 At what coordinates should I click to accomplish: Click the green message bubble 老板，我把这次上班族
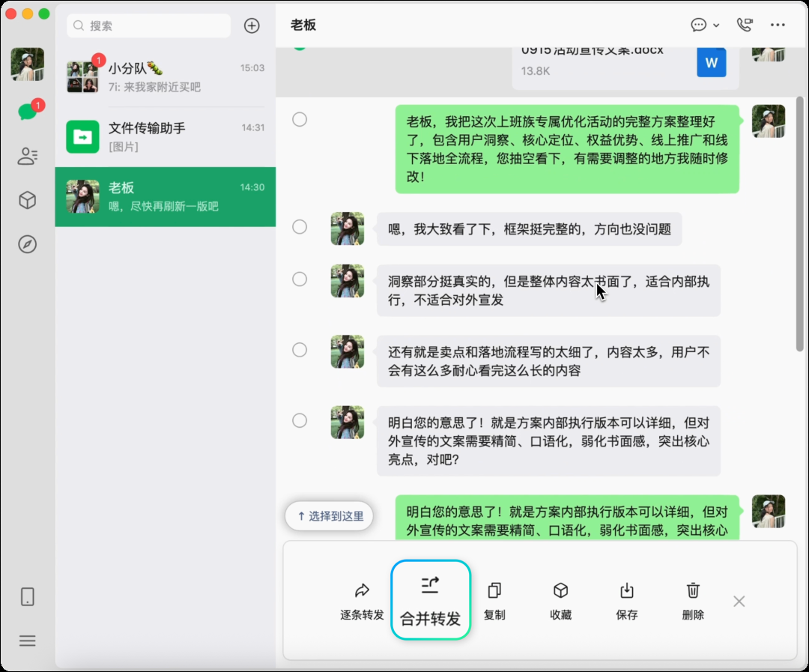[x=567, y=149]
